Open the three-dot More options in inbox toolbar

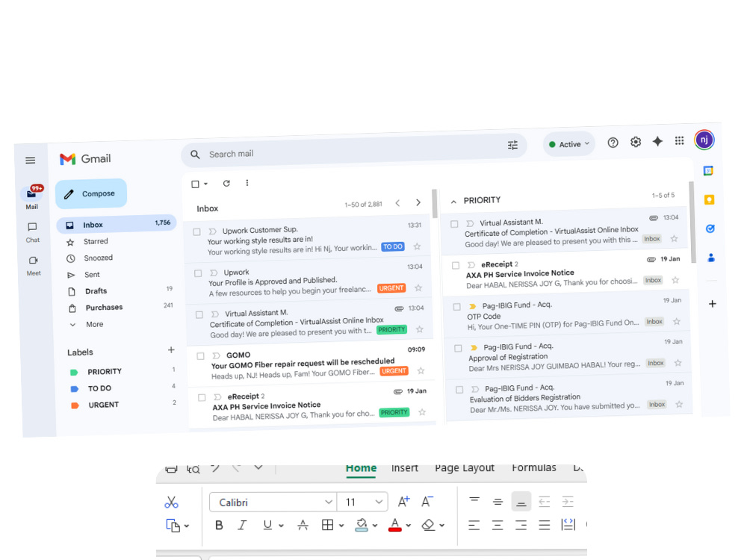[x=247, y=183]
